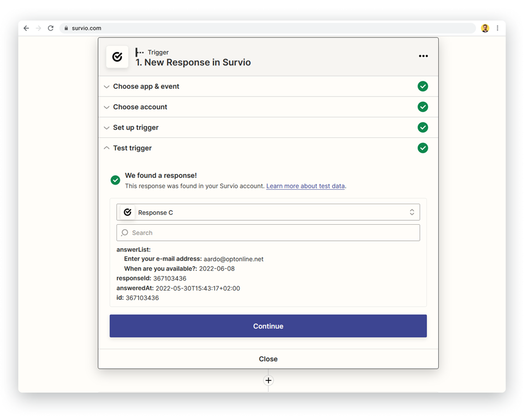This screenshot has width=524, height=420.
Task: Click the Continue button
Action: click(x=268, y=326)
